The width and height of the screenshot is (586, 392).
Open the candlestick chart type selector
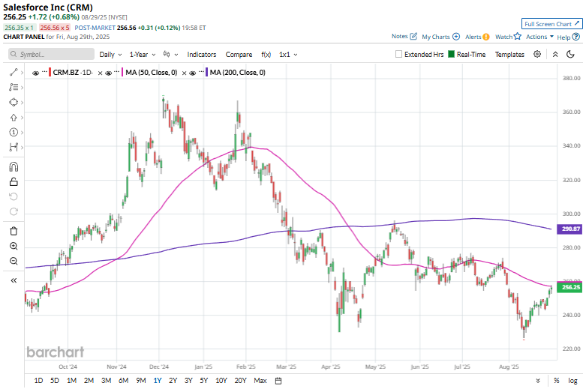[x=170, y=55]
